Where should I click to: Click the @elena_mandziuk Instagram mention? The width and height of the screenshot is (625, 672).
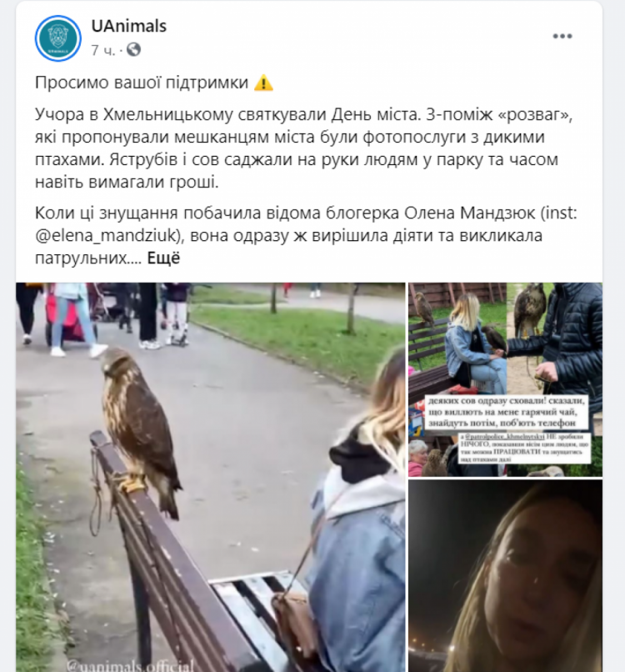[106, 235]
